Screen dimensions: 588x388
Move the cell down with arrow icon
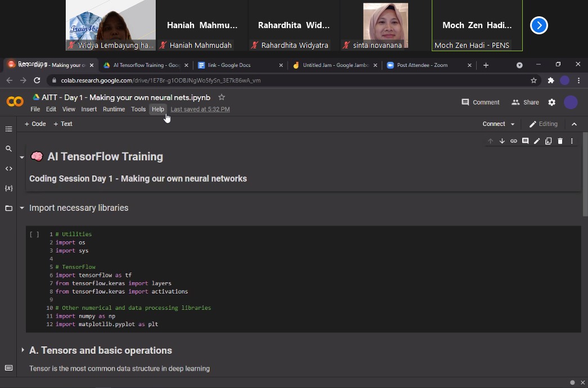click(502, 141)
